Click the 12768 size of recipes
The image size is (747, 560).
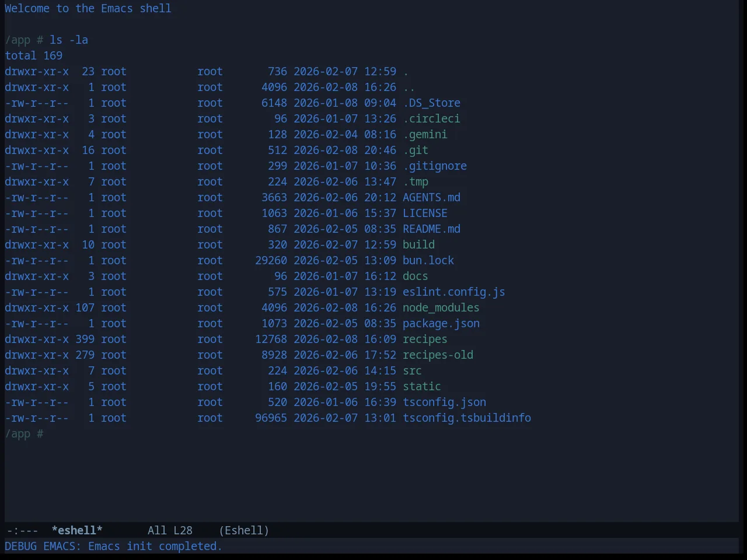[271, 339]
